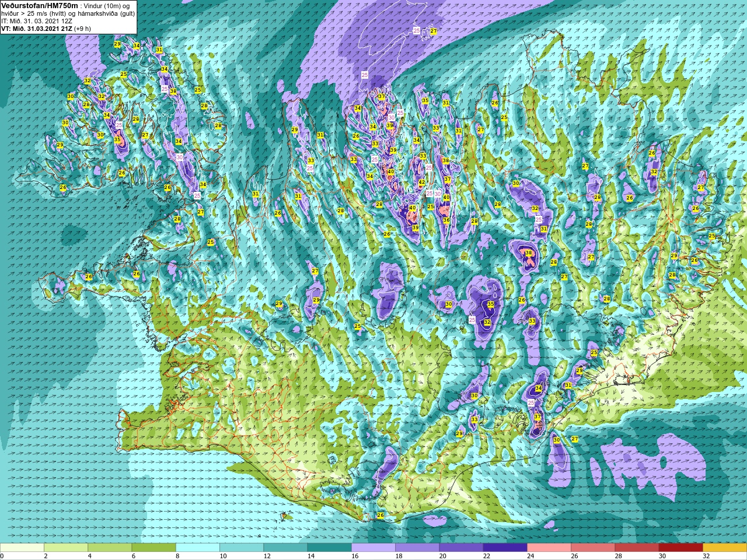Click the legend tick label "8"
This screenshot has height=560, width=747.
pyautogui.click(x=176, y=556)
